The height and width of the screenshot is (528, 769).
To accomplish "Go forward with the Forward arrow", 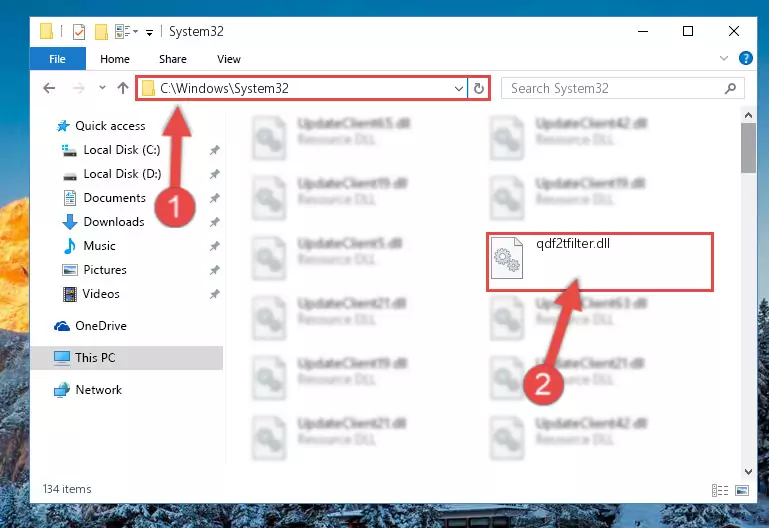I will [x=78, y=88].
